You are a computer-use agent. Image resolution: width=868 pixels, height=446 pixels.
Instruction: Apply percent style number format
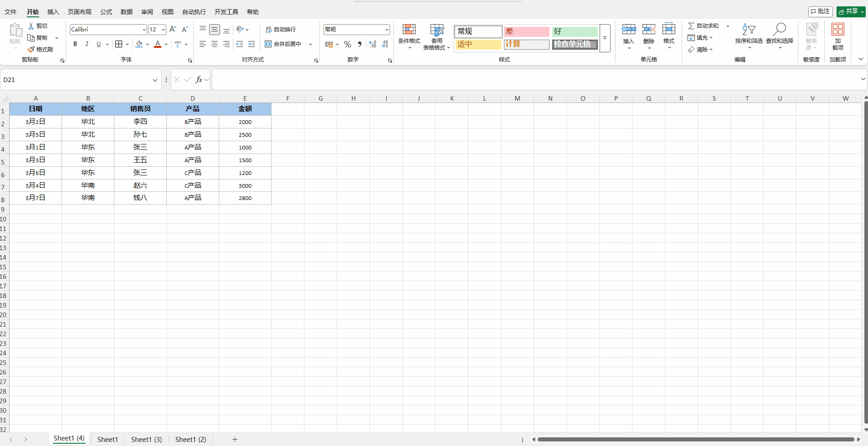348,44
